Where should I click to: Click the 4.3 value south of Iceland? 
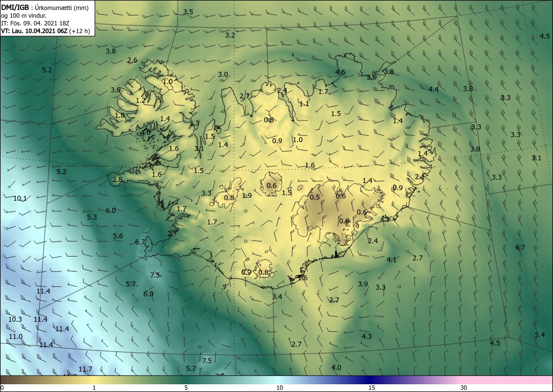(x=367, y=336)
